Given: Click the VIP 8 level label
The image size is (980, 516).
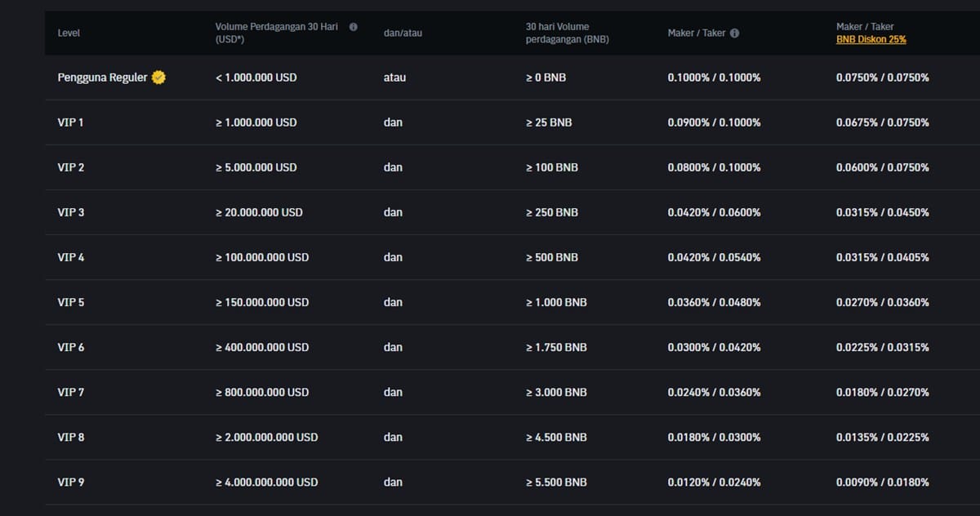Looking at the screenshot, I should [71, 437].
